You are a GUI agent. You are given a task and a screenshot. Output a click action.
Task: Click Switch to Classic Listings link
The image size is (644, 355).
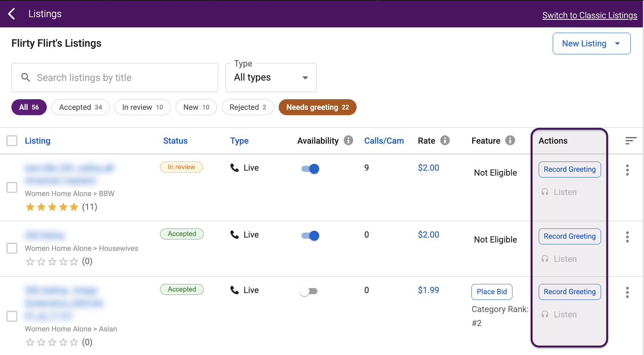(590, 15)
